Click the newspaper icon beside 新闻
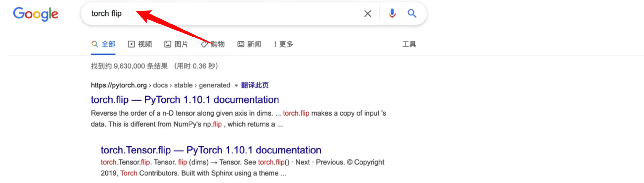The width and height of the screenshot is (644, 183). 240,44
